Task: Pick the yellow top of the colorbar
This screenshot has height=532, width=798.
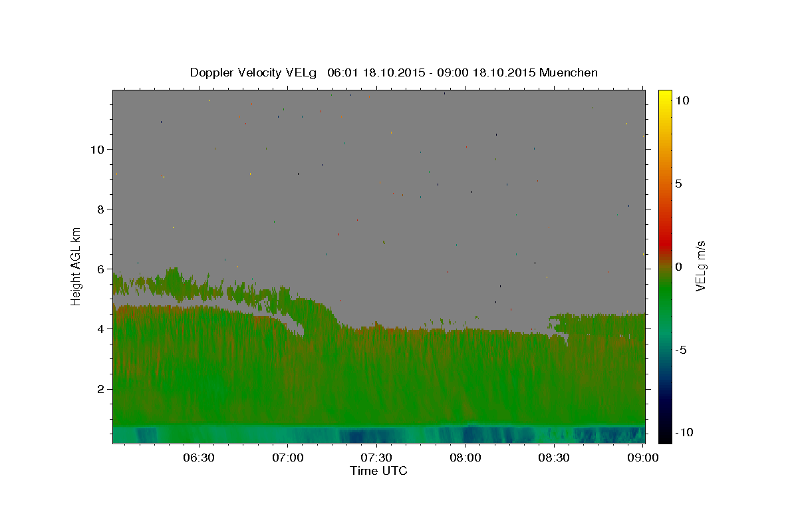Action: [x=665, y=96]
